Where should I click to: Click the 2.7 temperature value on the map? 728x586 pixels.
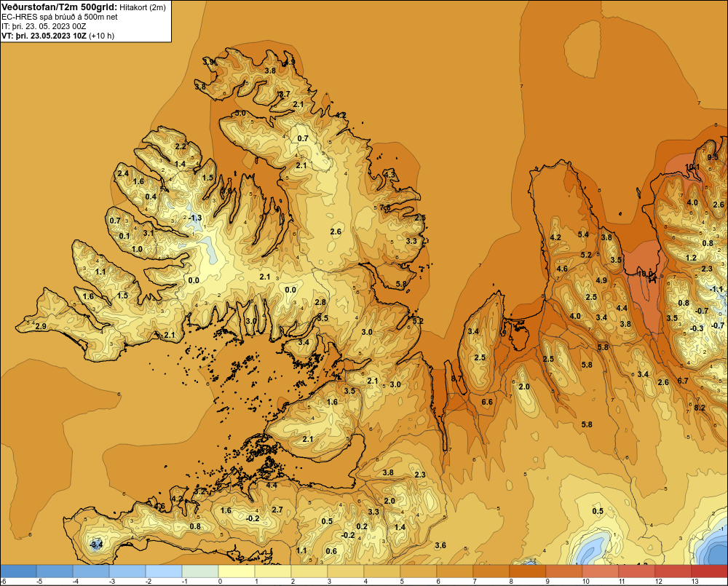tap(277, 510)
